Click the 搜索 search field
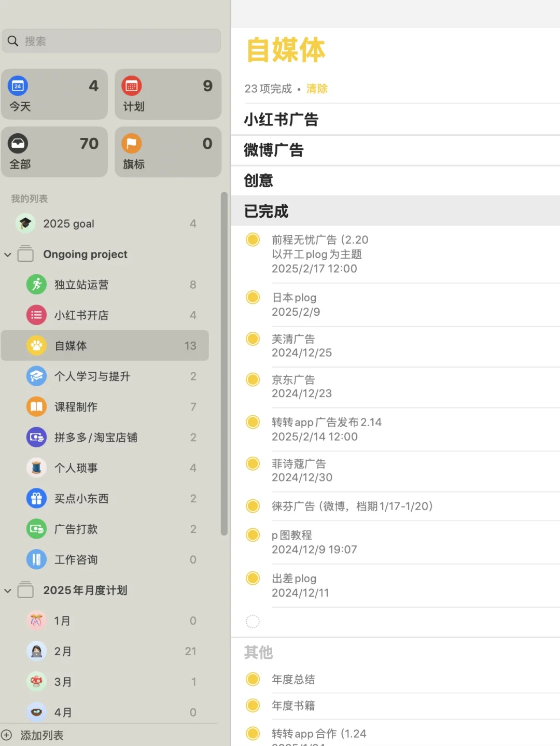 tap(111, 41)
